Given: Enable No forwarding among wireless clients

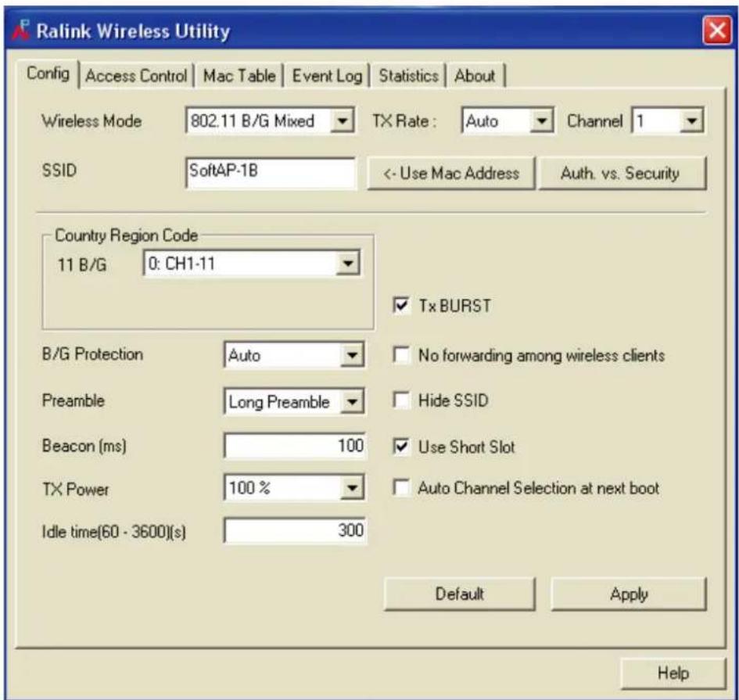Looking at the screenshot, I should click(400, 354).
